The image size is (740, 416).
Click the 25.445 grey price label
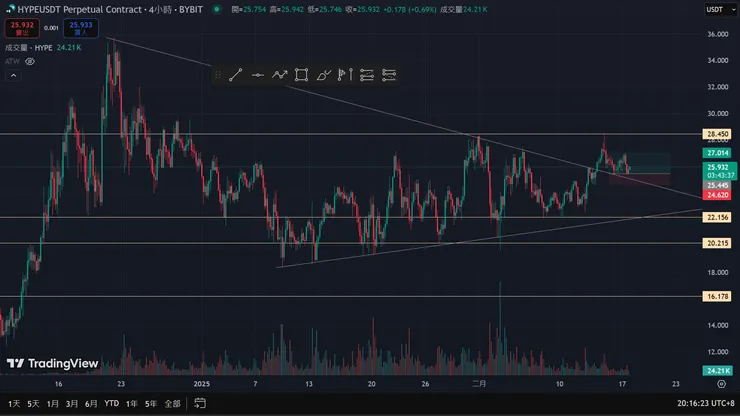coord(717,185)
